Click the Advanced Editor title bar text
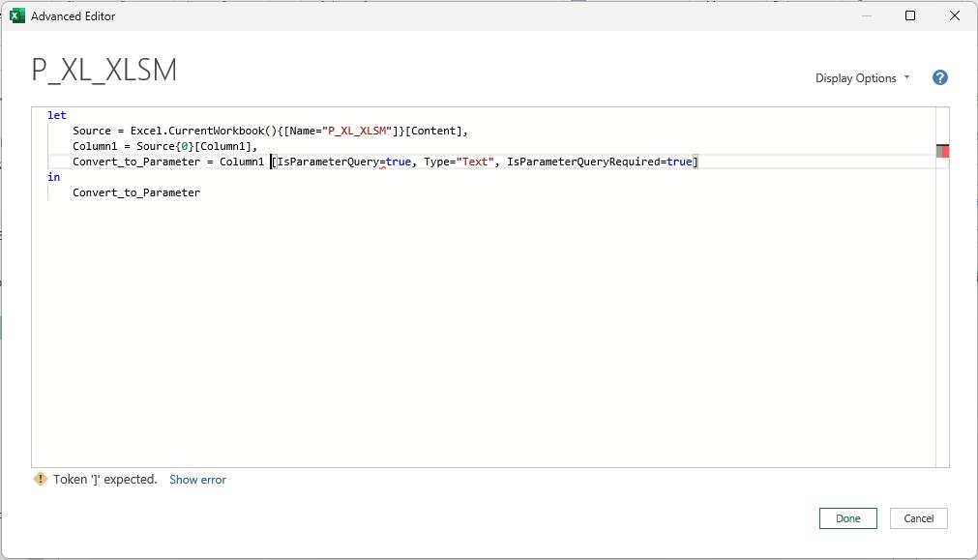Screen dimensions: 978x560 click(73, 16)
